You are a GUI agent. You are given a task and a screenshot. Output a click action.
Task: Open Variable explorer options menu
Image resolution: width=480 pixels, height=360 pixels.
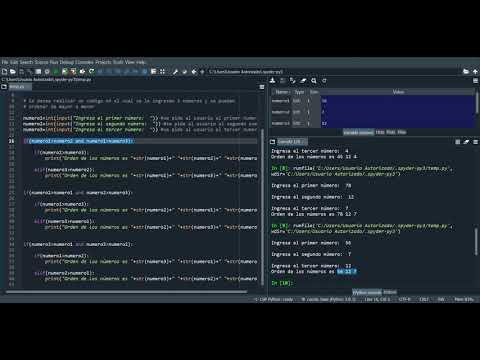(475, 81)
